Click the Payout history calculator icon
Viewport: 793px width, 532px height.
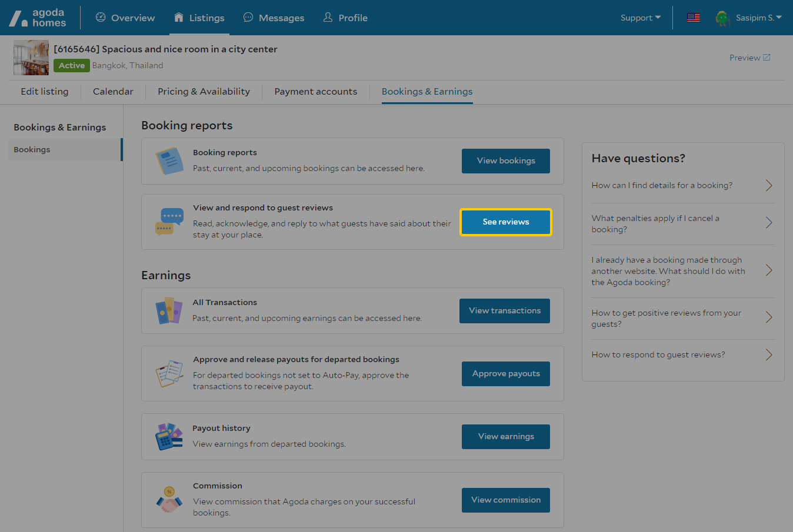point(169,437)
